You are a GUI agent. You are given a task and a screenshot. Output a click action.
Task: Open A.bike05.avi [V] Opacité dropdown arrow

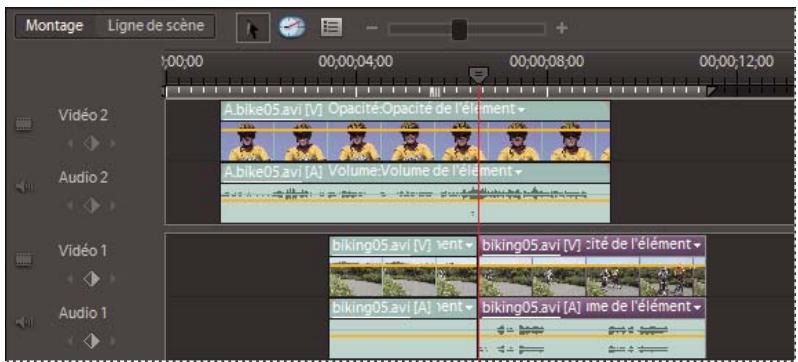522,110
